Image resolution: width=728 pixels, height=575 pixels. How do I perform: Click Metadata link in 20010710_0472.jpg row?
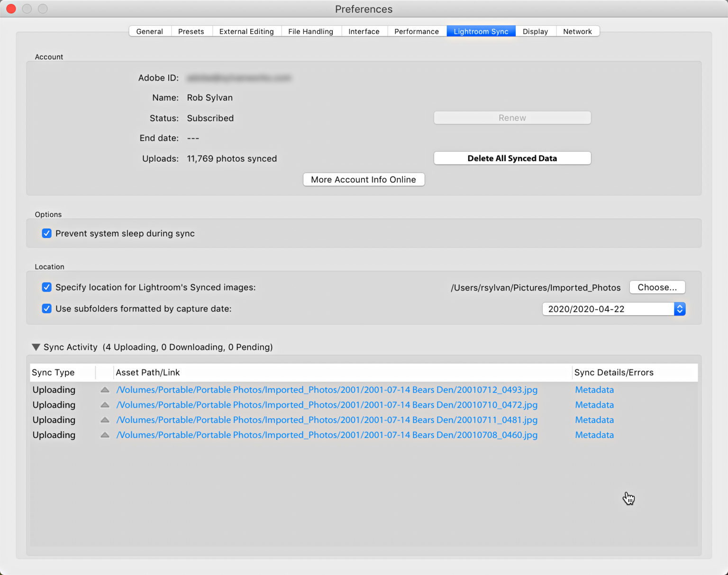594,405
